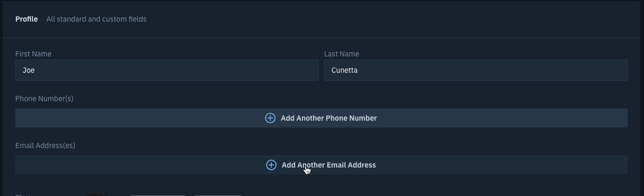Click the partially visible Photo label
The width and height of the screenshot is (644, 196).
click(23, 195)
